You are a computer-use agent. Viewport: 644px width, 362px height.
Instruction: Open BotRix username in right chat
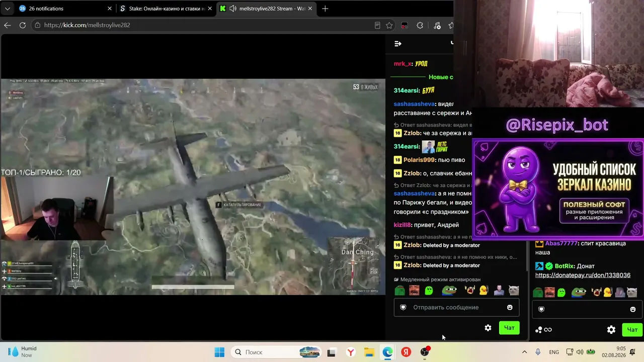[565, 266]
